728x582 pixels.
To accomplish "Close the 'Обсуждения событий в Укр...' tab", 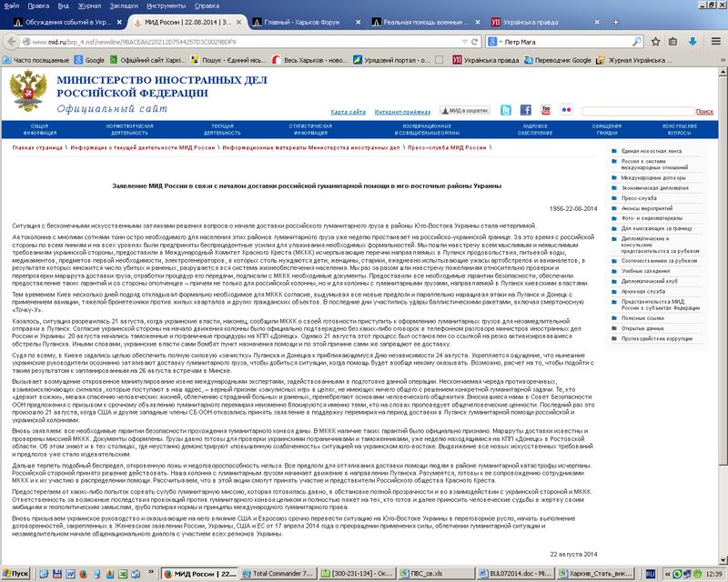I will tap(119, 22).
